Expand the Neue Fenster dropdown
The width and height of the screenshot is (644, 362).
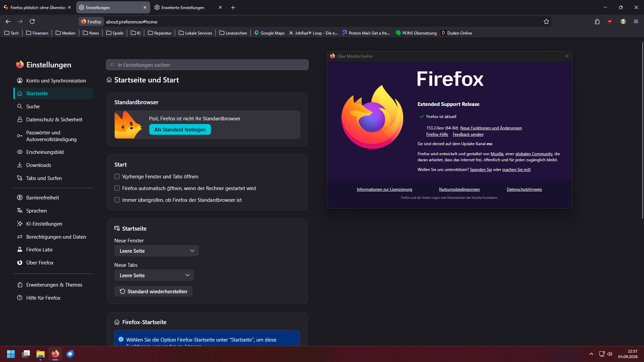point(157,251)
